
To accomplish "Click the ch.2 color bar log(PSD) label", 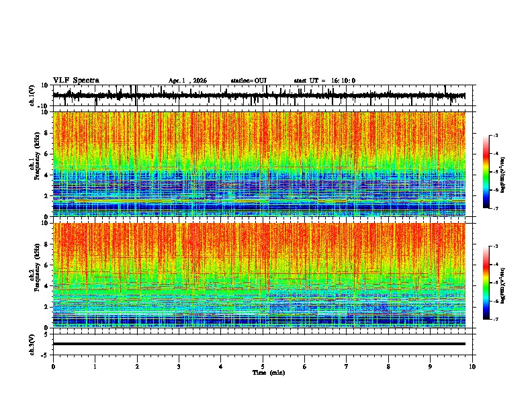I will 503,285.
